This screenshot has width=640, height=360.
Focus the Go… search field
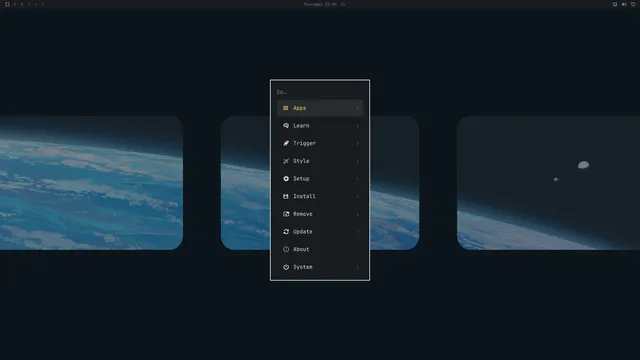(x=320, y=92)
